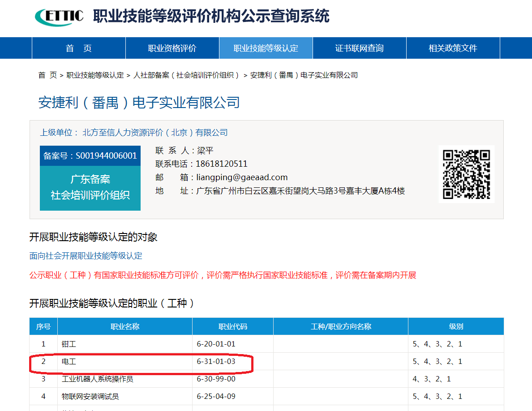Click code 6-20-01-01
The width and height of the screenshot is (532, 411).
coord(216,344)
